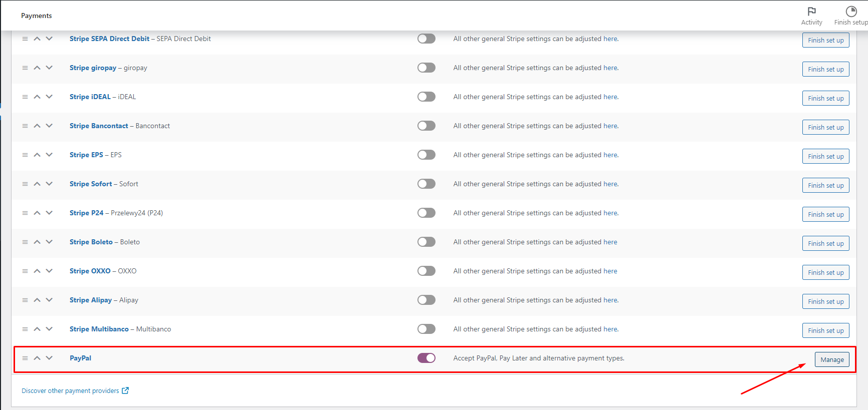Click Finish set up for Stripe Multibanco
Viewport: 868px width, 410px height.
pos(826,330)
